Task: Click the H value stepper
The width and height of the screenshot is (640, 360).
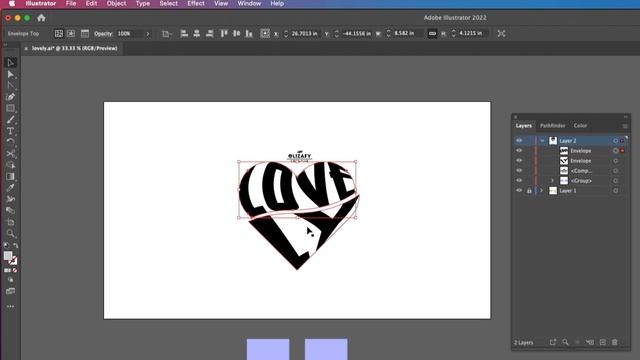Action: tap(453, 33)
